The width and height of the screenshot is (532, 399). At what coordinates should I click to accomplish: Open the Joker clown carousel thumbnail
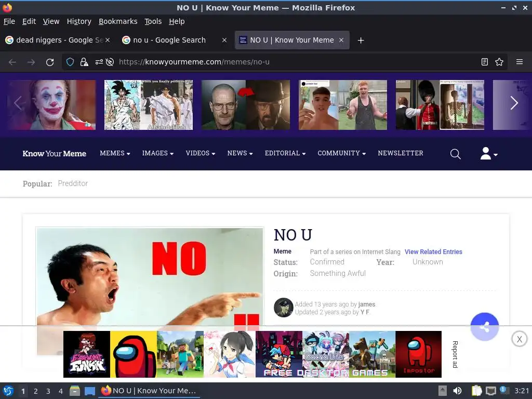(x=51, y=105)
